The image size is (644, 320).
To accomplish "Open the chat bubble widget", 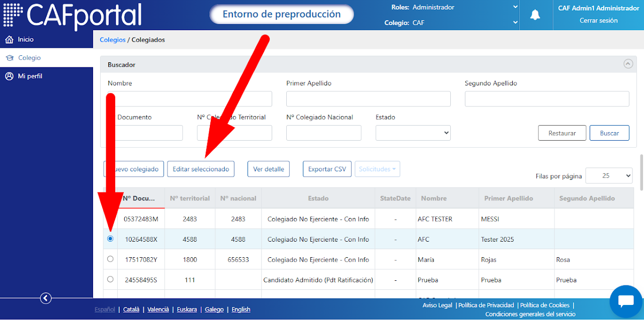I will pyautogui.click(x=626, y=301).
